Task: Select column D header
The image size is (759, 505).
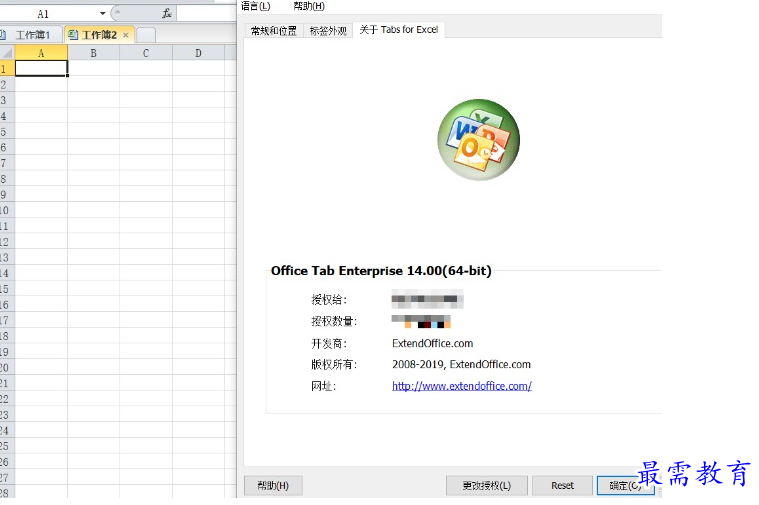Action: pos(198,53)
